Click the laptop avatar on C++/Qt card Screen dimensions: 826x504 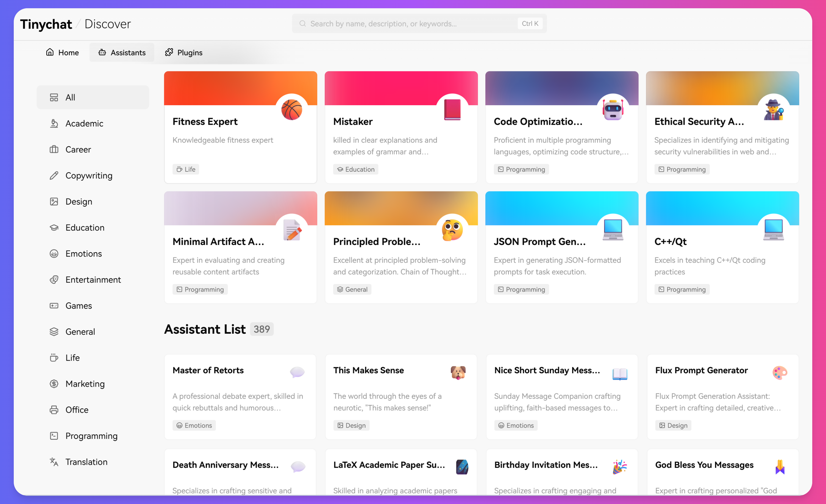click(x=773, y=230)
